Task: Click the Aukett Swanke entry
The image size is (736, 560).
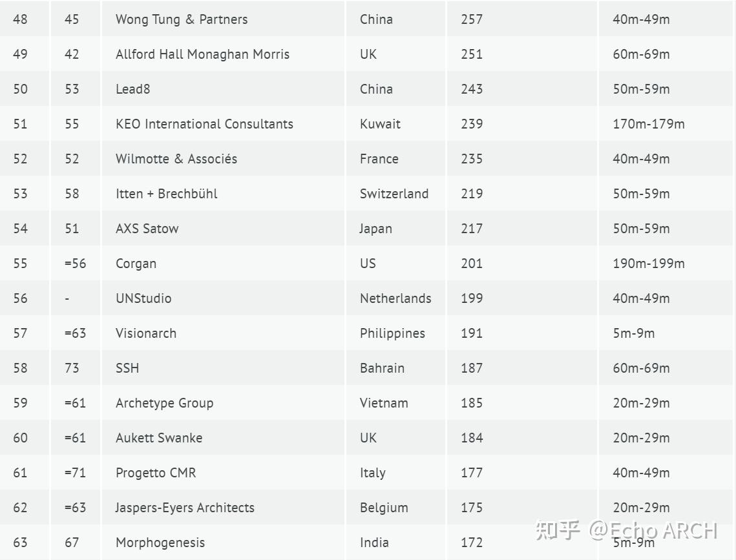Action: (x=159, y=438)
